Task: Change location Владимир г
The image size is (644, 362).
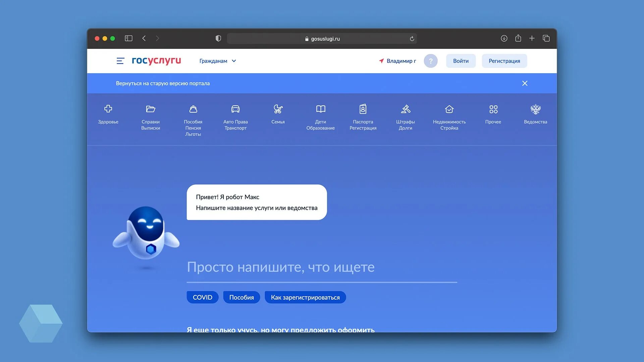Action: coord(397,61)
